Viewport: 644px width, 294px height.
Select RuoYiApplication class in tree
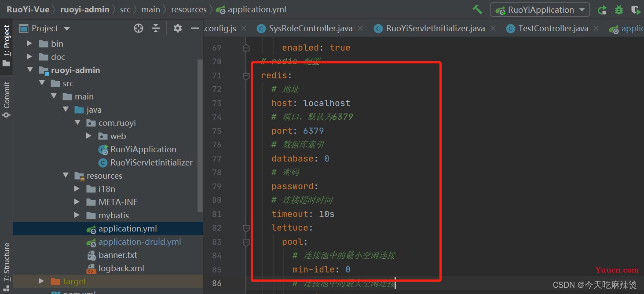[143, 149]
